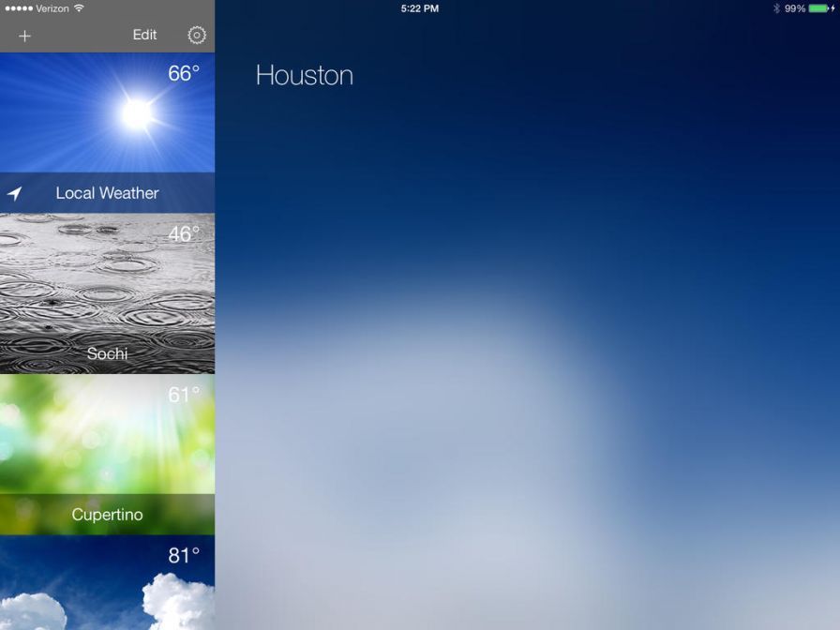The image size is (840, 630).
Task: Open the settings gear icon
Action: [196, 36]
